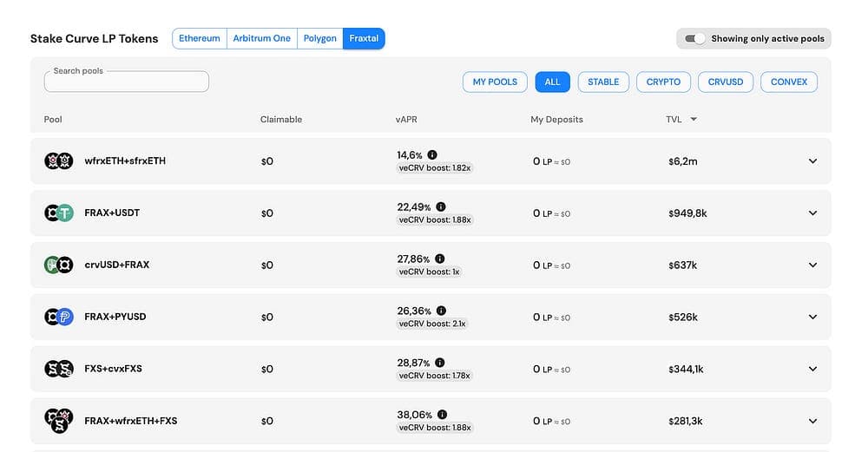Expand the crvUSD+FRAX pool row
868x452 pixels.
click(x=812, y=265)
